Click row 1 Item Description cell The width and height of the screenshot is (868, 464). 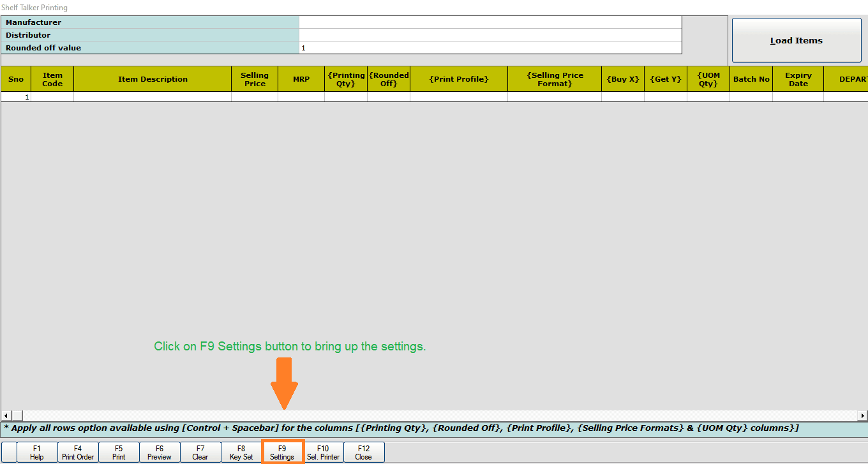[153, 97]
